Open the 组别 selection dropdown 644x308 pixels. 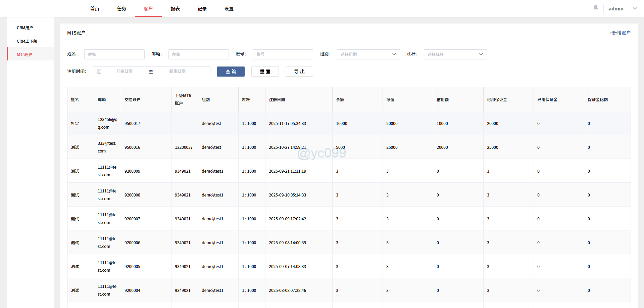(368, 54)
